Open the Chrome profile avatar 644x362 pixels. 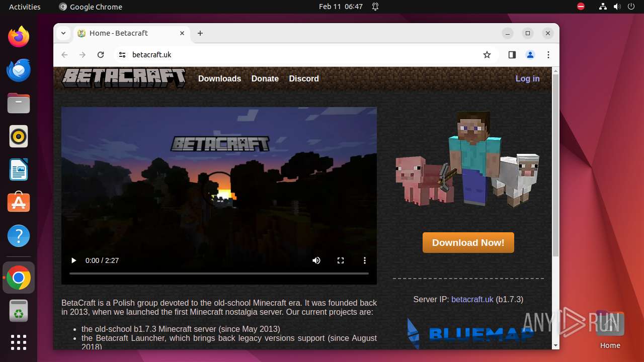[530, 55]
